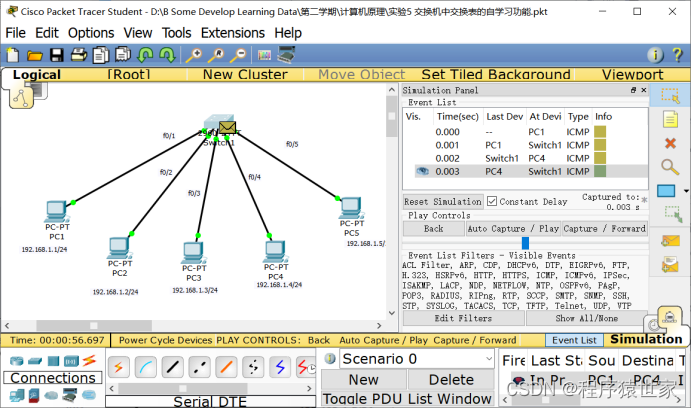Viewport: 692px width, 408px height.
Task: Open the Tools menu
Action: click(177, 33)
